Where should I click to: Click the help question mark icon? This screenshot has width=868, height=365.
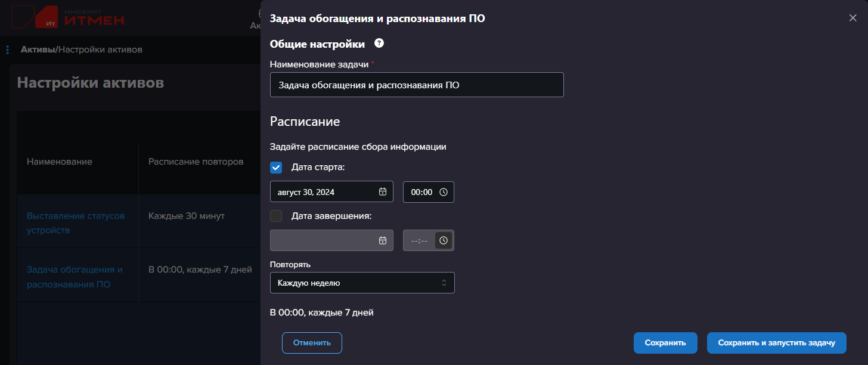[379, 44]
